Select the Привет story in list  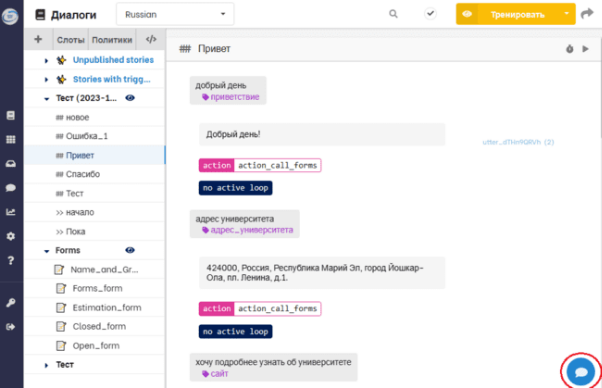(x=95, y=155)
